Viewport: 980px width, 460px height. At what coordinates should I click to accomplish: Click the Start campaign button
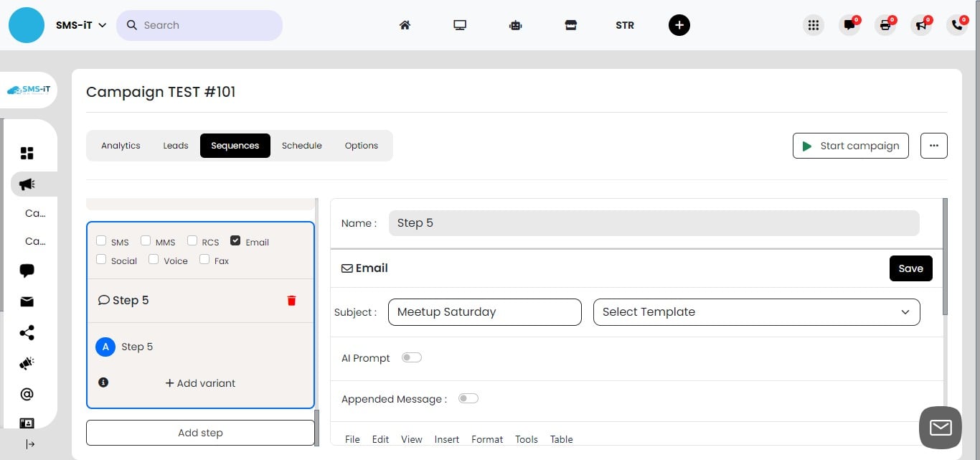click(x=851, y=145)
